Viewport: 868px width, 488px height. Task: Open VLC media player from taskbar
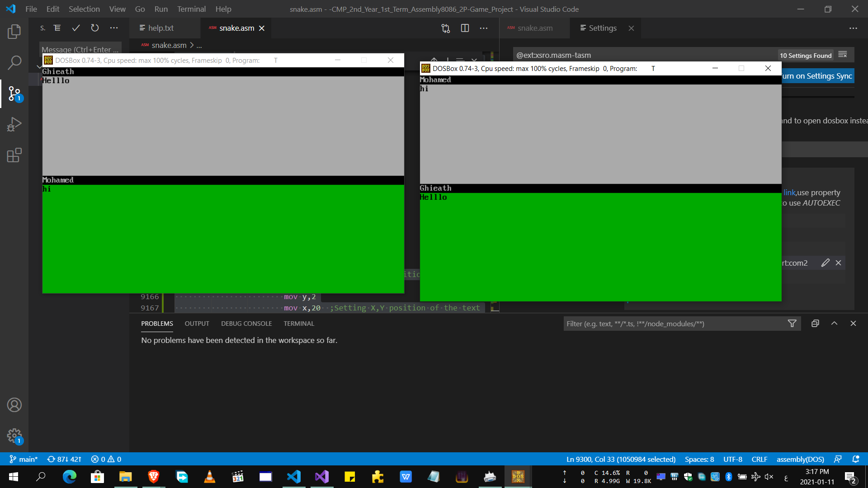click(x=210, y=477)
